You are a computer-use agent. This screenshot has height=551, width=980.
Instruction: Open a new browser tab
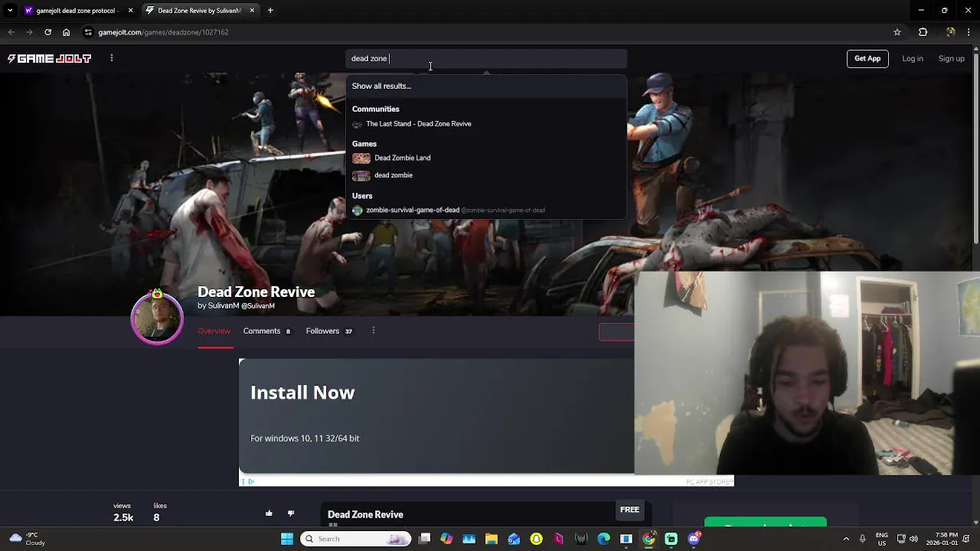pos(270,11)
